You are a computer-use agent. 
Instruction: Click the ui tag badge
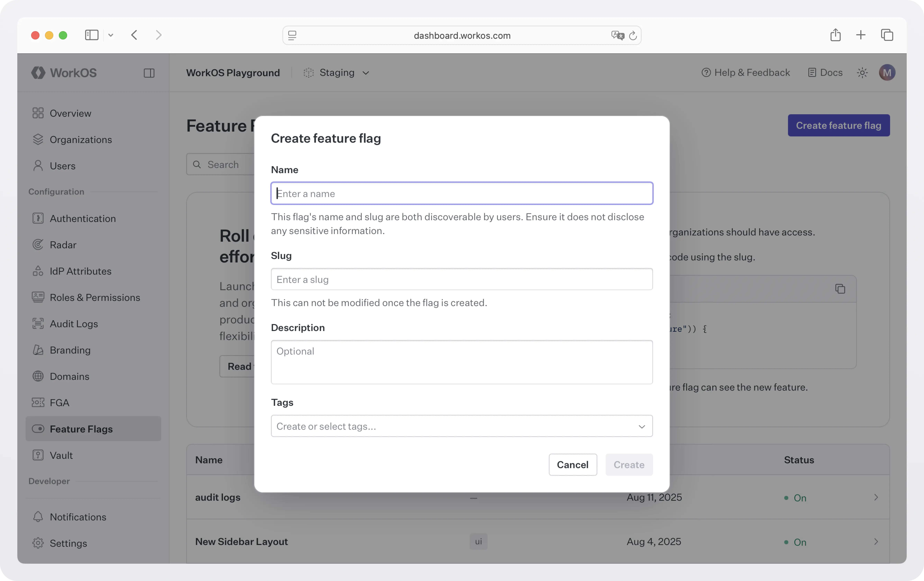pyautogui.click(x=478, y=542)
